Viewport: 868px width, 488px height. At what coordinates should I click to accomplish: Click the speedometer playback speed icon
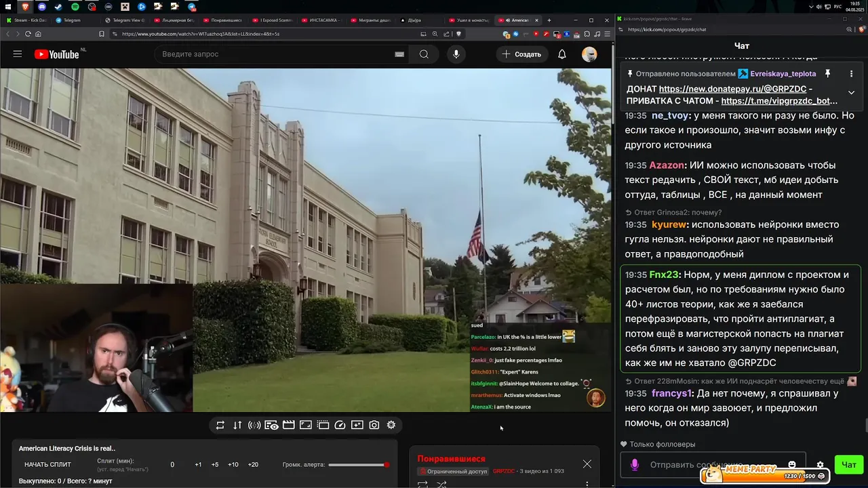pyautogui.click(x=340, y=425)
